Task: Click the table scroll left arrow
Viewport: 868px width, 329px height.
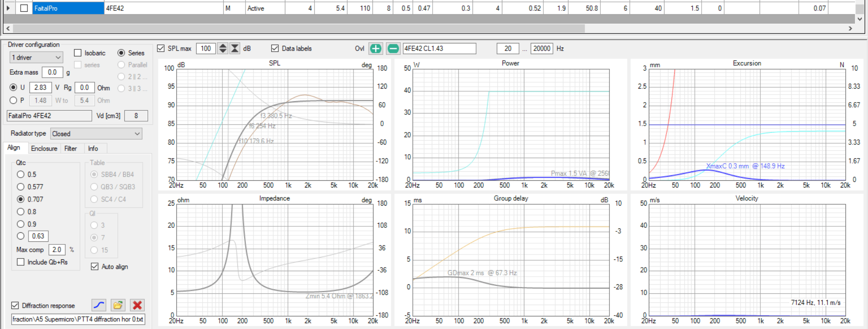Action: [x=8, y=28]
